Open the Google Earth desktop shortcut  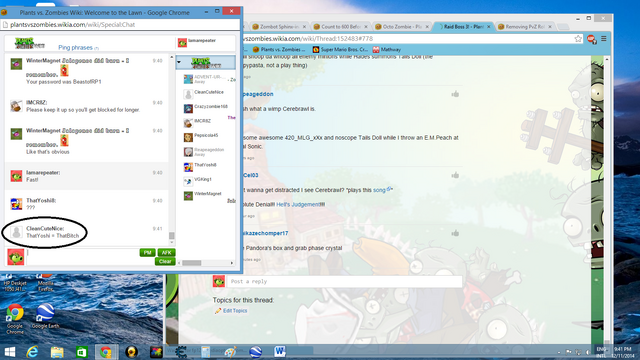point(45,316)
